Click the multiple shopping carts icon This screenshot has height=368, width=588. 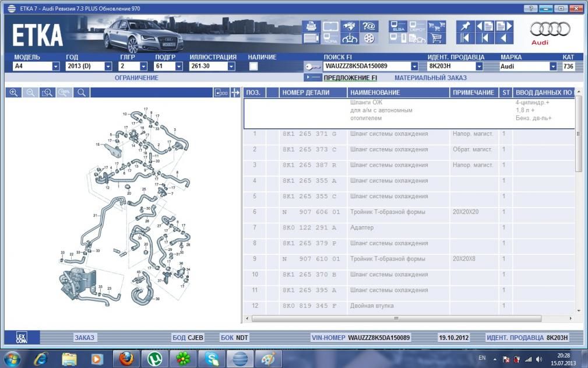pos(436,26)
